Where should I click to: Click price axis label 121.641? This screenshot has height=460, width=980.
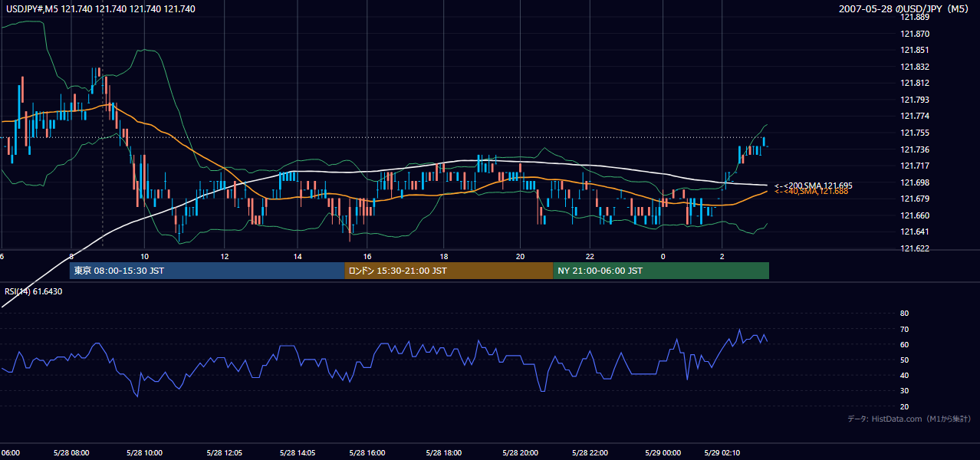[913, 232]
